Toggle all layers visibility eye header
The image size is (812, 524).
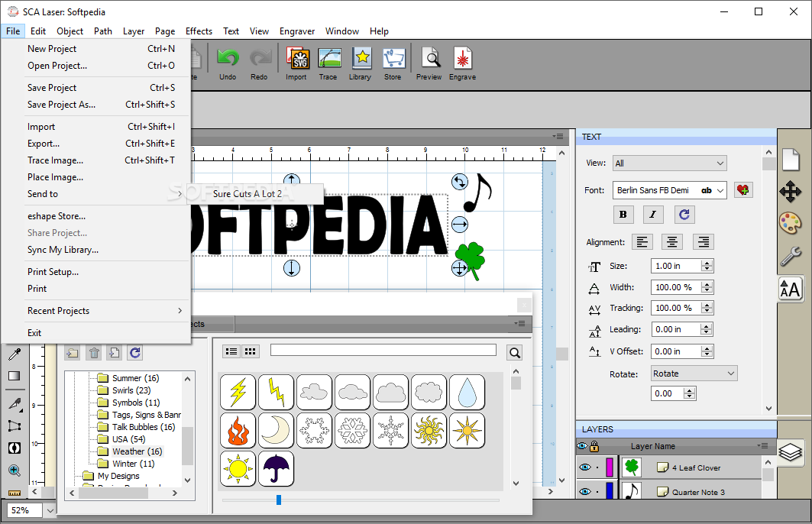(583, 446)
